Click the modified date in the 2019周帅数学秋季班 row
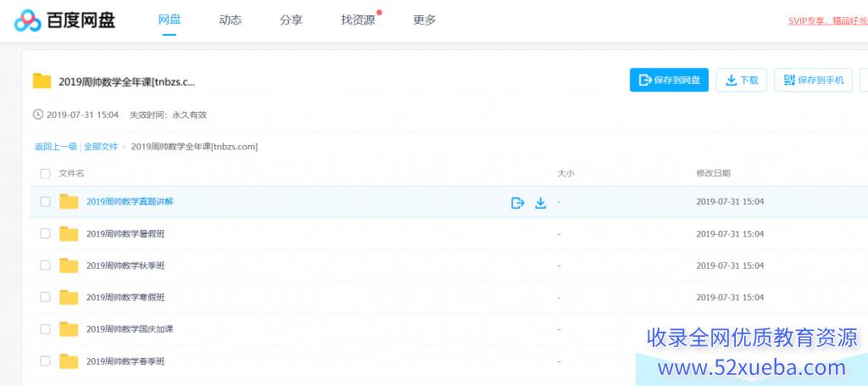 tap(730, 266)
